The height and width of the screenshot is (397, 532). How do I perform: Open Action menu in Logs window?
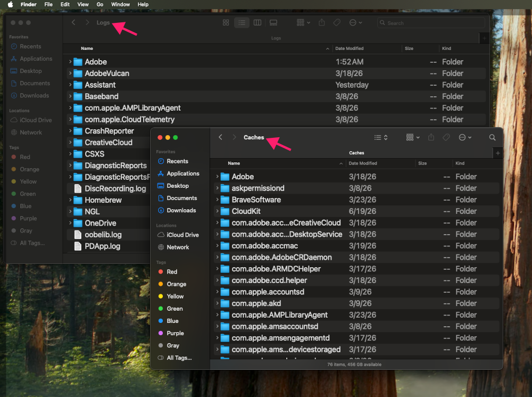pyautogui.click(x=355, y=23)
